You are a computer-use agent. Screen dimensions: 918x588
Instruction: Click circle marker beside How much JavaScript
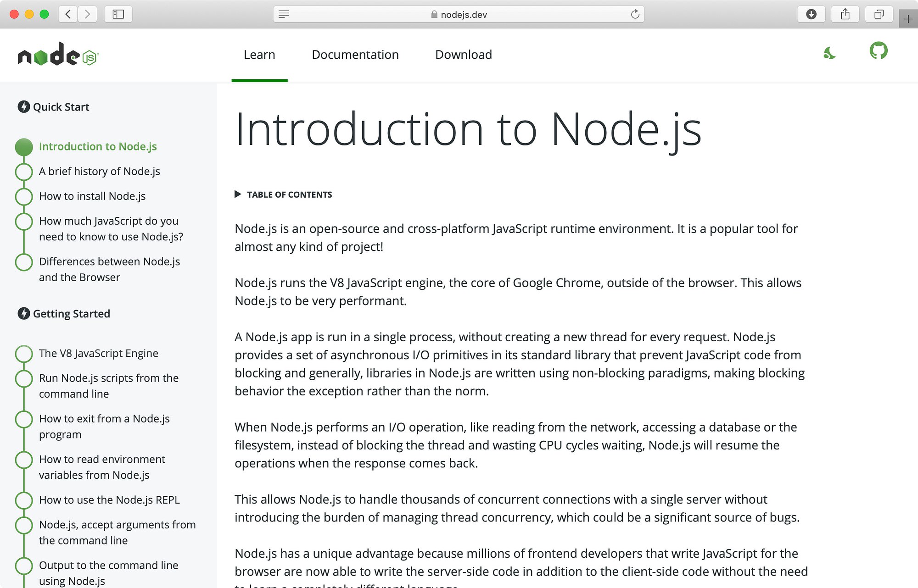point(24,222)
